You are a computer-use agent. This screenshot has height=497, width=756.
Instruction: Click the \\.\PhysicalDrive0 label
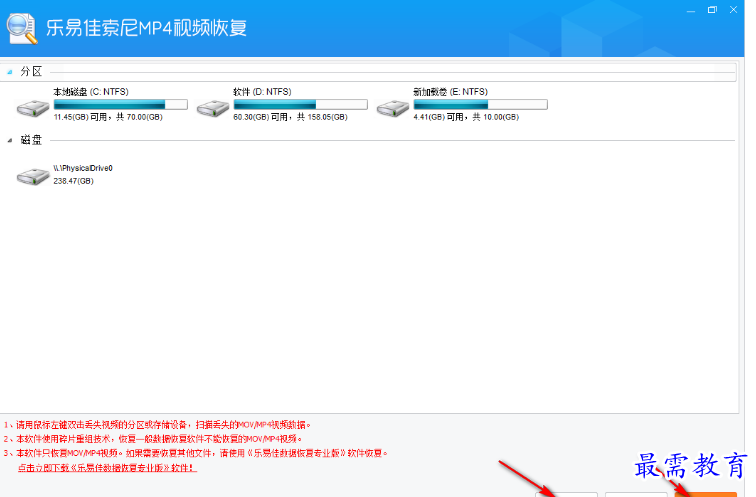[83, 168]
